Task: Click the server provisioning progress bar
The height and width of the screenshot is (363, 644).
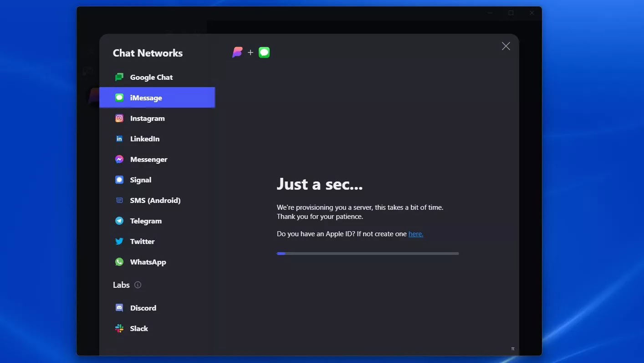Action: (x=368, y=254)
